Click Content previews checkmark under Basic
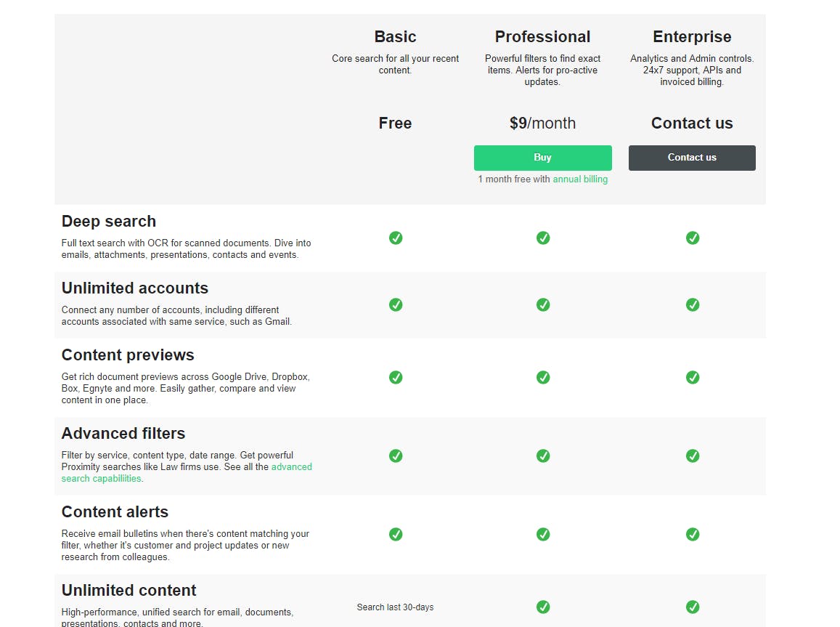 396,377
